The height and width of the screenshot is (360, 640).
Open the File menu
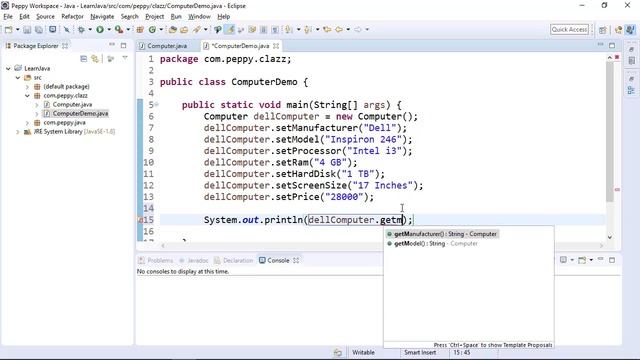[8, 17]
